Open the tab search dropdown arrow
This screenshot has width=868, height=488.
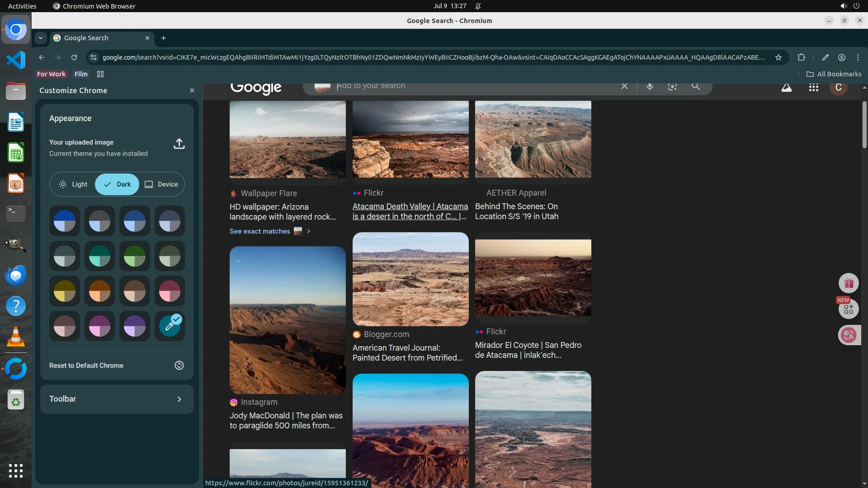pos(41,38)
